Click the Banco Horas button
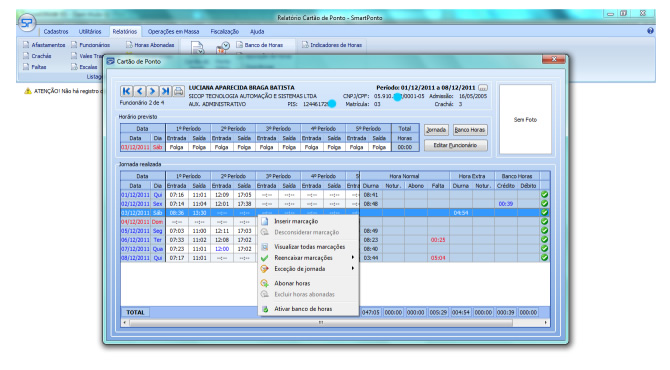 coord(470,130)
